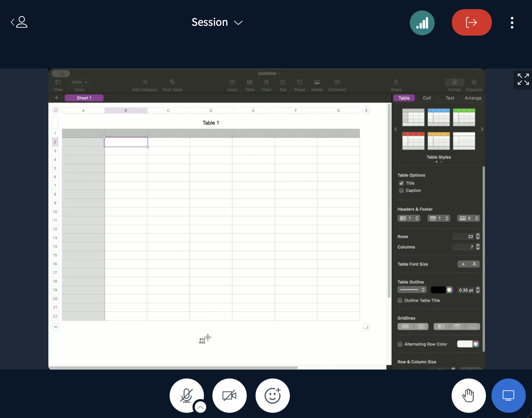Switch to the Table inspector tab
The image size is (532, 418).
pyautogui.click(x=404, y=98)
